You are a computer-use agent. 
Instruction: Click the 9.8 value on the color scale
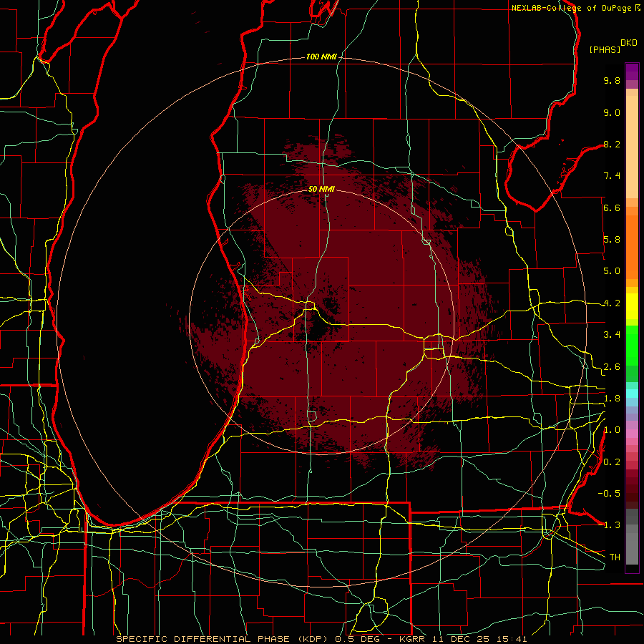[x=612, y=80]
